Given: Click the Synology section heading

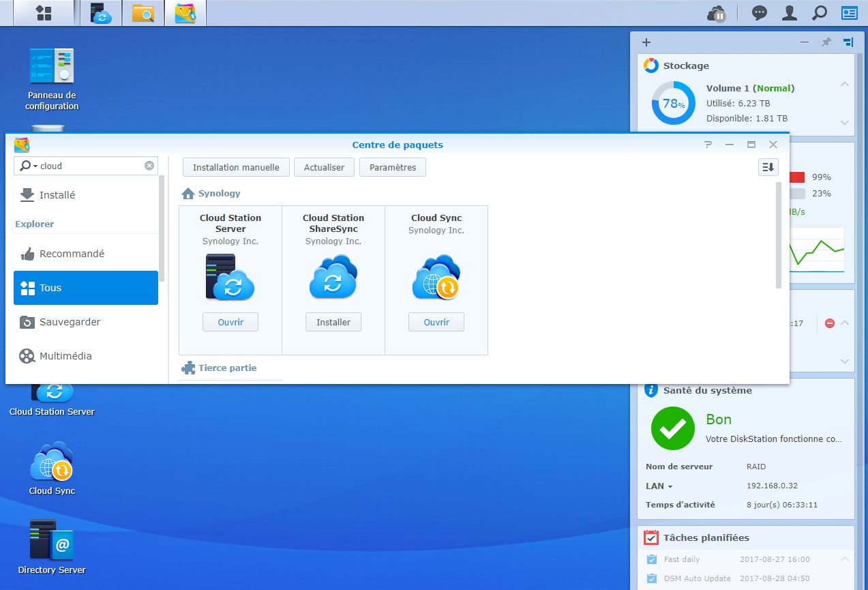Looking at the screenshot, I should [220, 194].
